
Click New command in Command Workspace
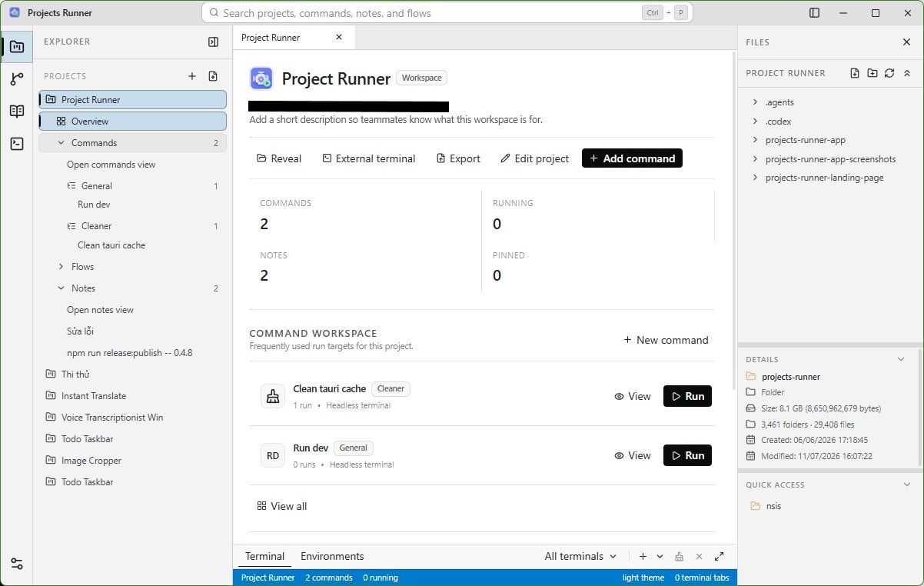tap(666, 340)
